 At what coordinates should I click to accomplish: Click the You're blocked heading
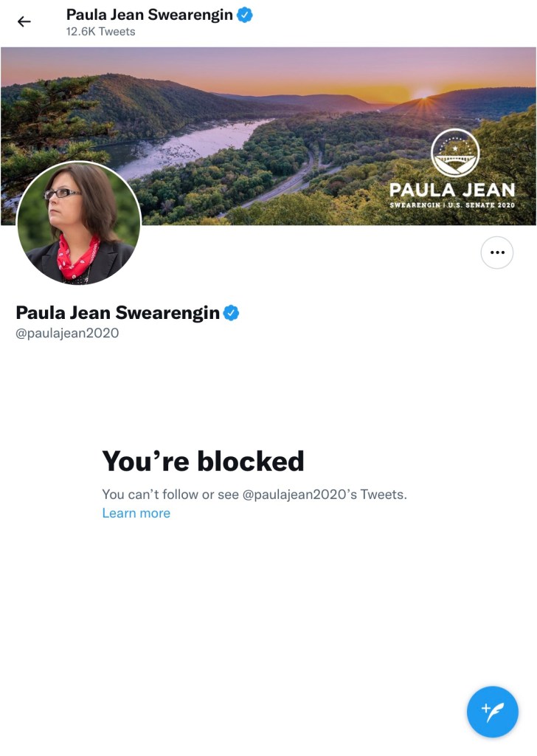[204, 461]
